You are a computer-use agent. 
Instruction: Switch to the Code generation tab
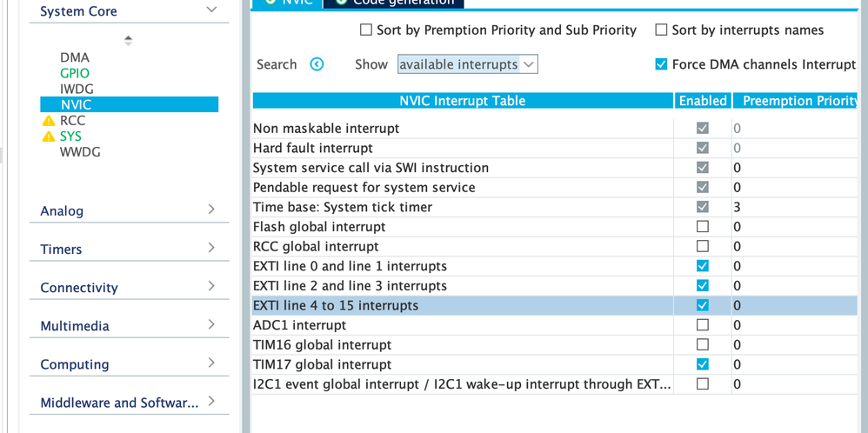tap(394, 3)
